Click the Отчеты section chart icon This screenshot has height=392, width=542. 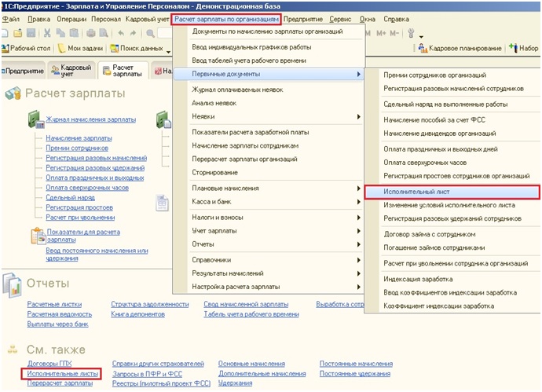(x=13, y=285)
